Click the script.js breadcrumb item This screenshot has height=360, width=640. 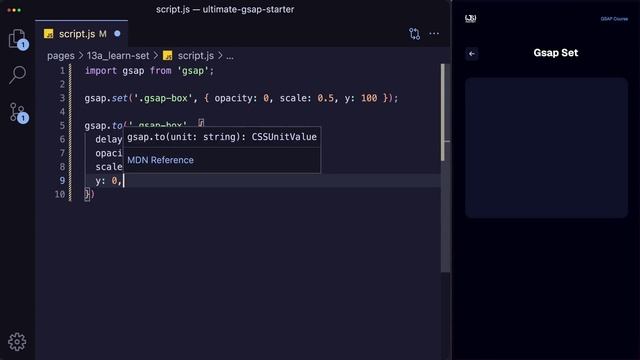[x=196, y=56]
